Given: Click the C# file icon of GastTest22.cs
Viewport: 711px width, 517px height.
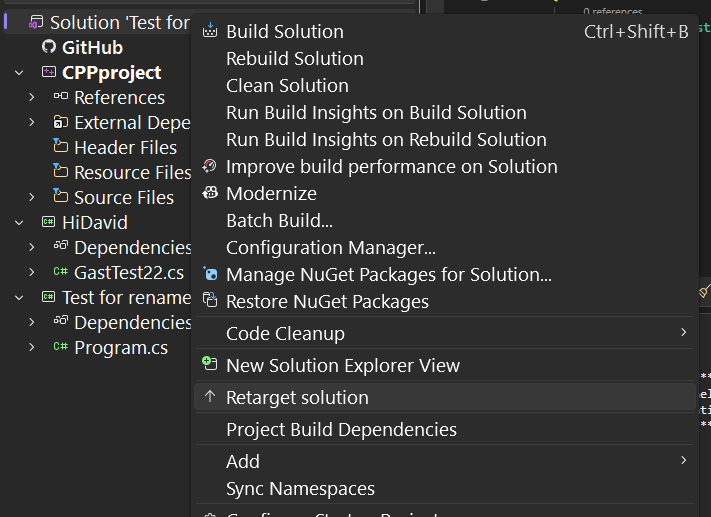Looking at the screenshot, I should (61, 271).
